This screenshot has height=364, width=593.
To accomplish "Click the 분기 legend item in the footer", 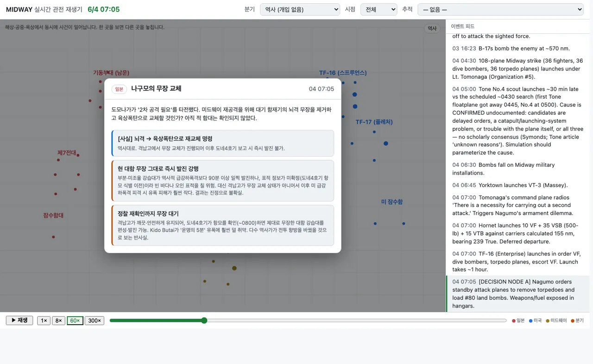I will click(577, 320).
